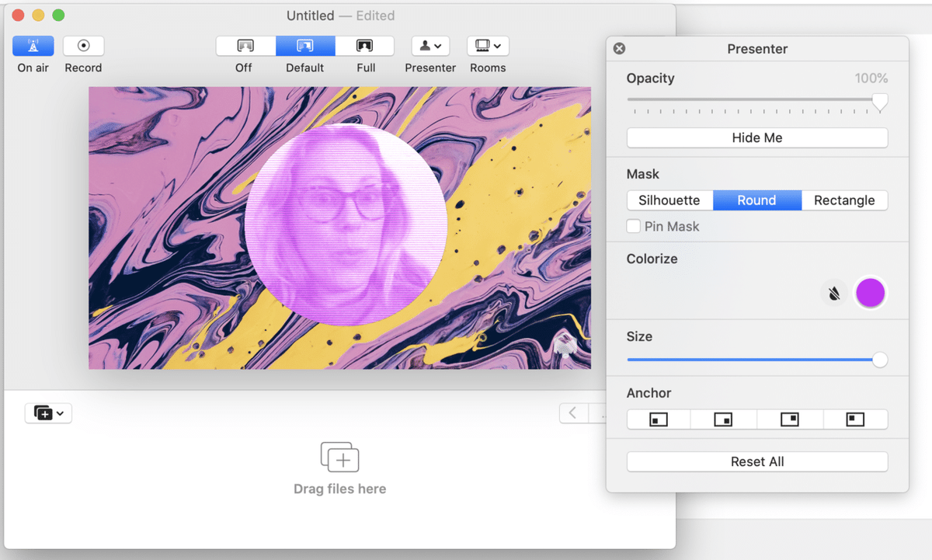Image resolution: width=932 pixels, height=560 pixels.
Task: Click the 100% opacity value
Action: tap(871, 78)
